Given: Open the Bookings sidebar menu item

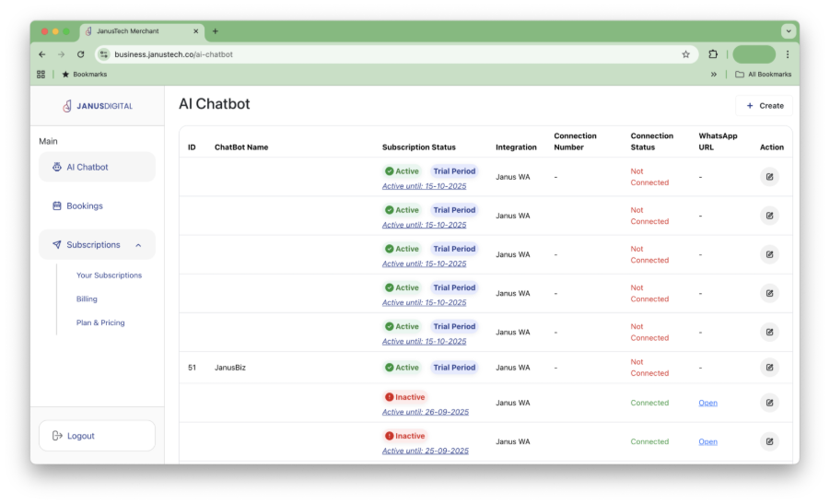Looking at the screenshot, I should click(x=84, y=206).
